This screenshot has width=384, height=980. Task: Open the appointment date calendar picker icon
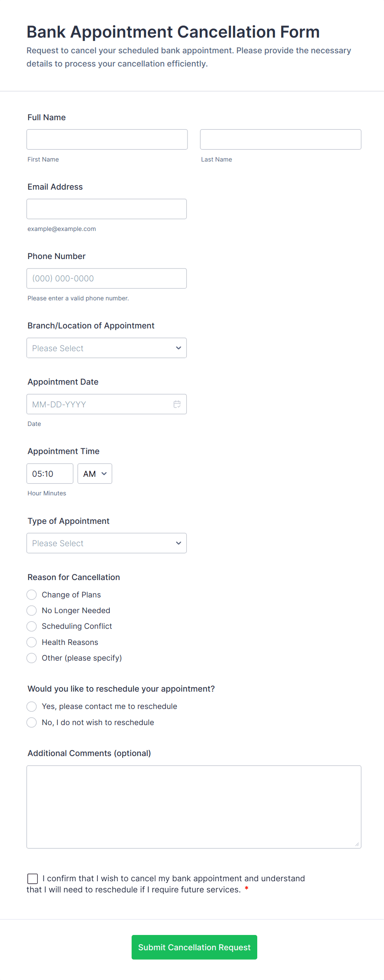177,404
